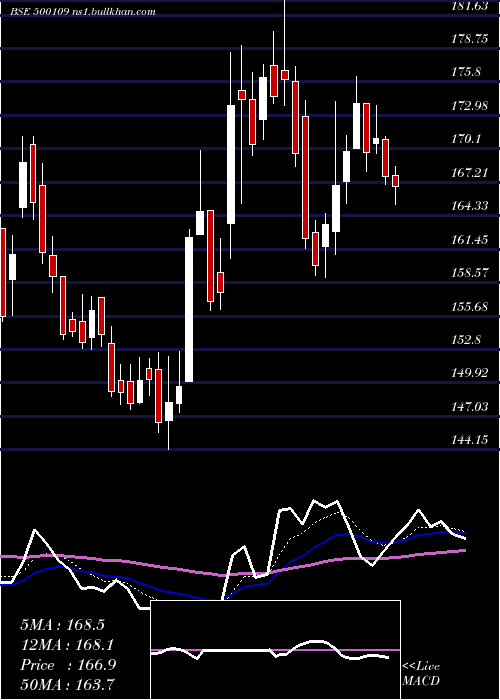
Task: Click the 175.8 price level label
Action: click(468, 72)
